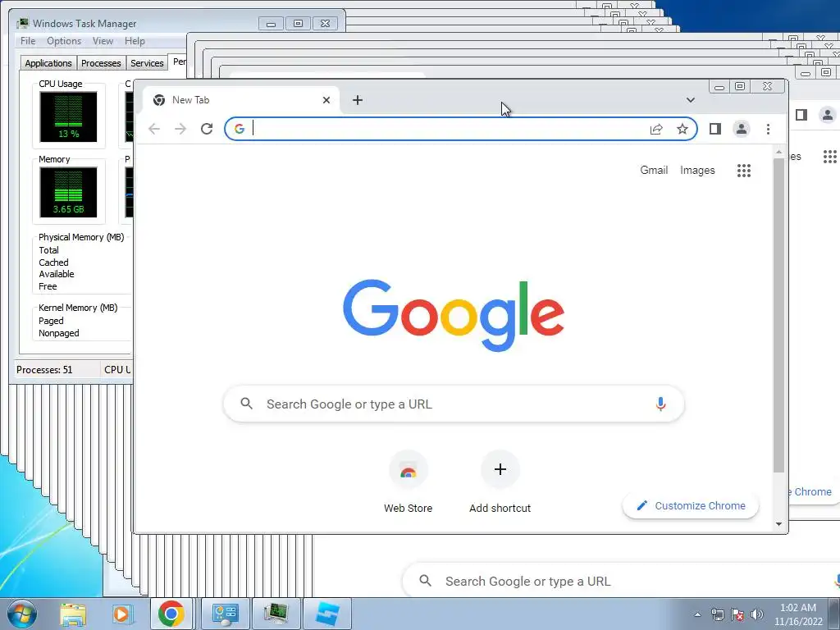
Task: Bookmark this tab with the star icon
Action: pos(682,129)
